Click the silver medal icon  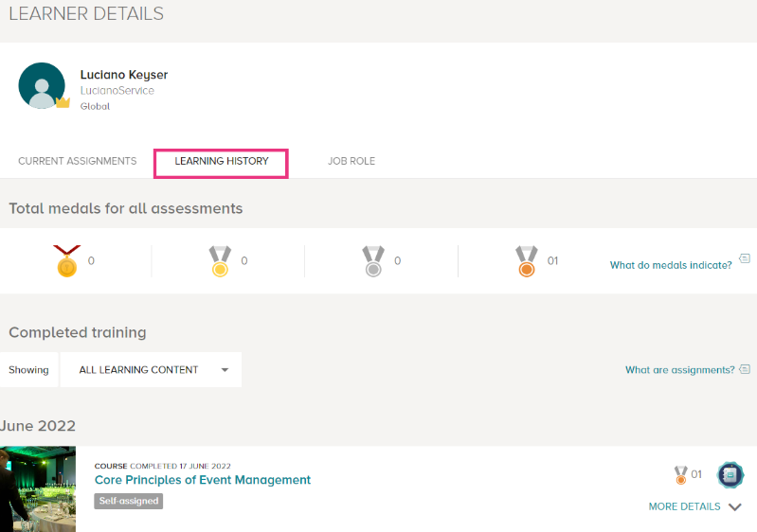373,261
